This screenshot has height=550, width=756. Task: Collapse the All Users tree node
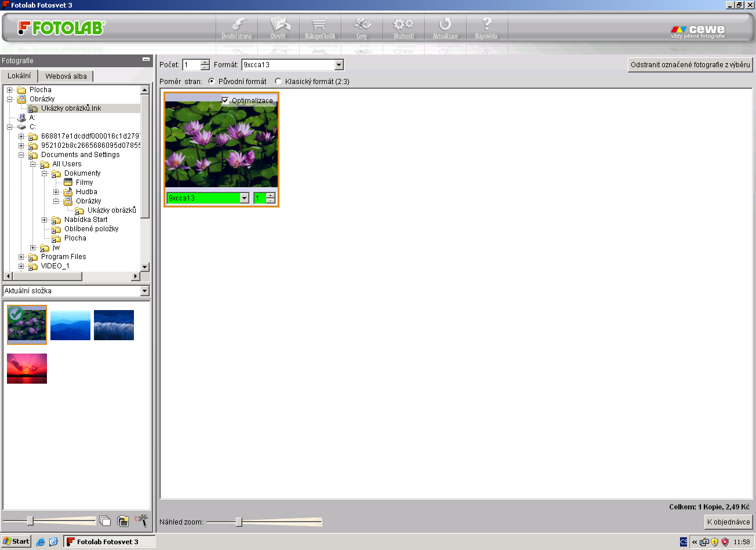[32, 164]
